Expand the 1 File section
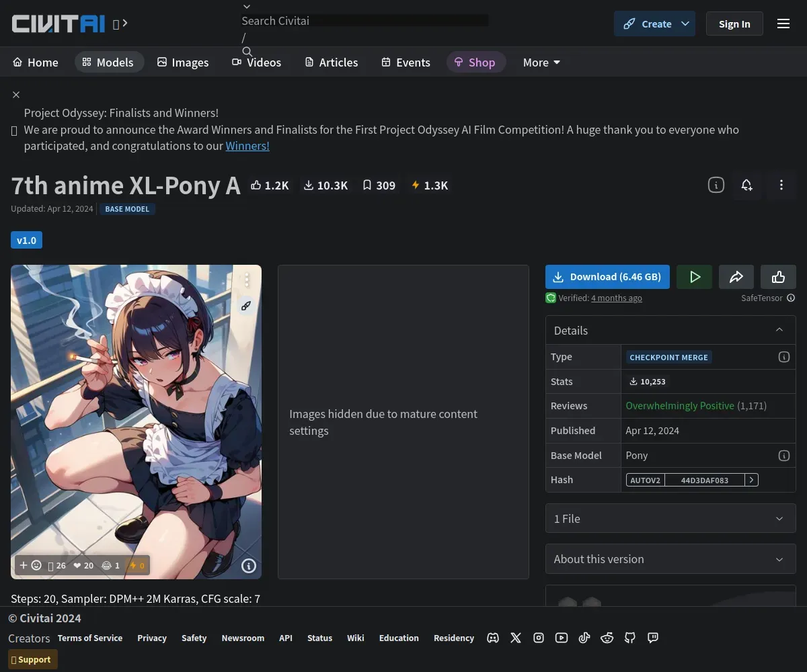807x672 pixels. pyautogui.click(x=670, y=518)
